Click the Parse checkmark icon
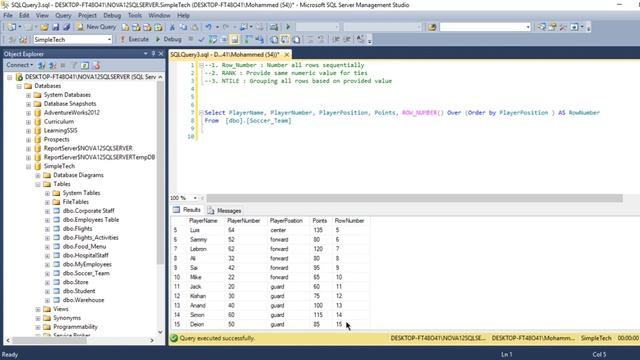Image resolution: width=640 pixels, height=360 pixels. point(201,40)
